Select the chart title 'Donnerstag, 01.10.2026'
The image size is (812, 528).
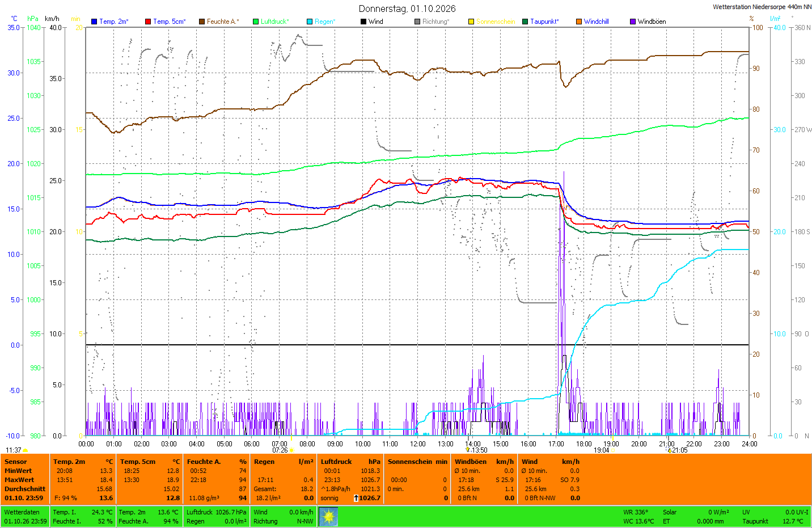click(x=407, y=9)
